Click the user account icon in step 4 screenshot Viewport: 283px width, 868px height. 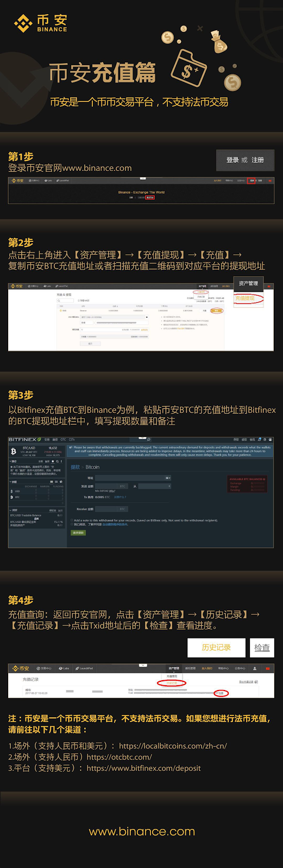click(x=255, y=668)
